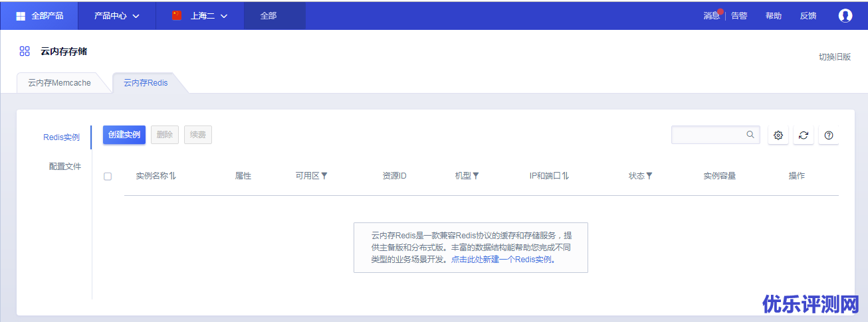Viewport: 868px width, 322px height.
Task: Click 切换旧版 link
Action: (x=835, y=56)
